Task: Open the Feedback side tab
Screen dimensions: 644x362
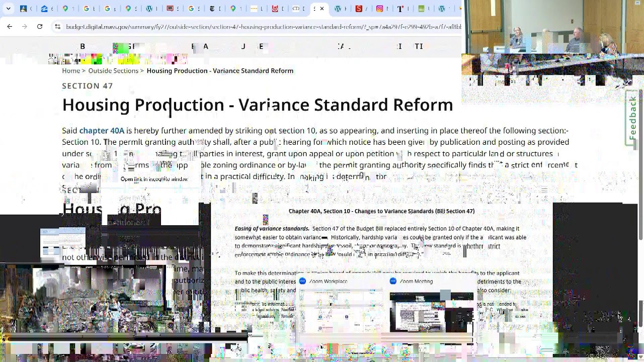Action: pyautogui.click(x=632, y=118)
